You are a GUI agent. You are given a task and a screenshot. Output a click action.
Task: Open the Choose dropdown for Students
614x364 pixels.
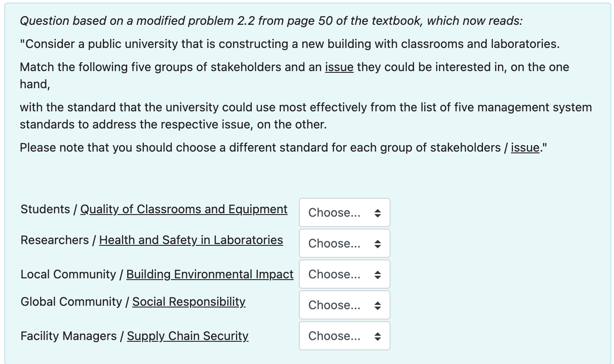[344, 212]
